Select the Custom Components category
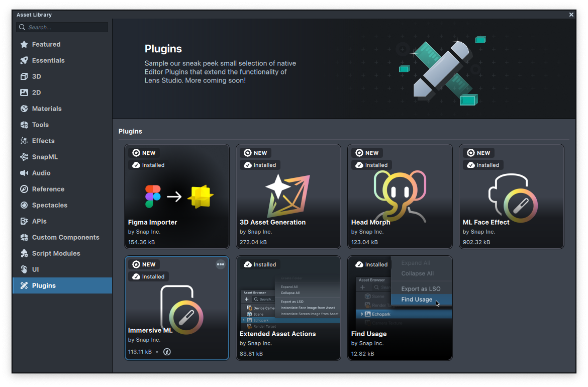Screen dimensions: 588x387 (x=65, y=237)
